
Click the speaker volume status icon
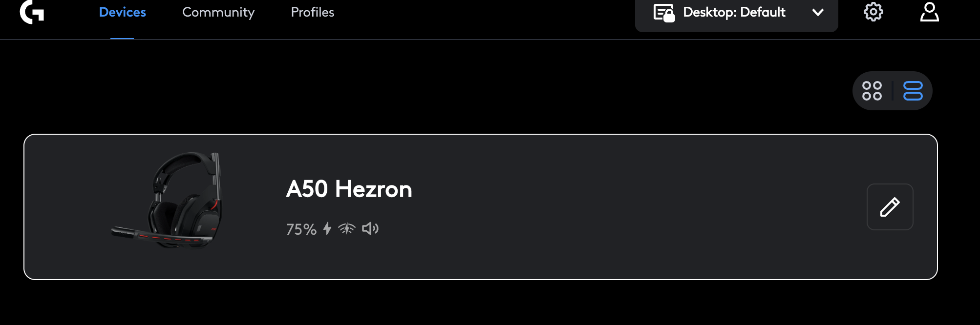(370, 228)
